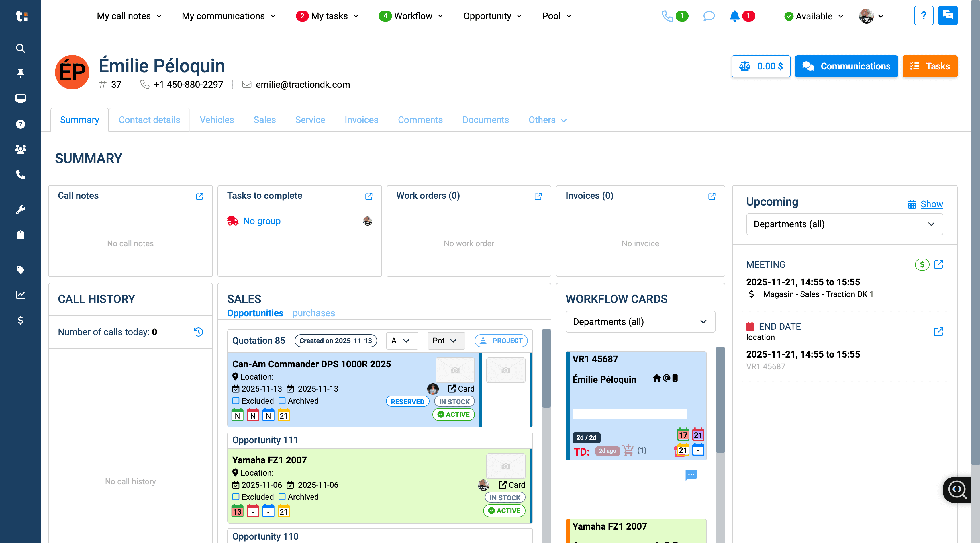The height and width of the screenshot is (543, 980).
Task: Click the wrench service icon in the sidebar
Action: 21,210
